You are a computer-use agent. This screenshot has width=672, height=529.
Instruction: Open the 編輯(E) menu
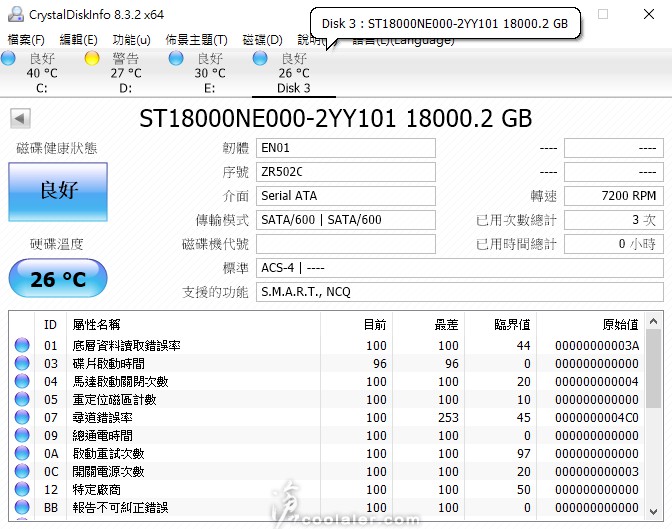coord(78,40)
